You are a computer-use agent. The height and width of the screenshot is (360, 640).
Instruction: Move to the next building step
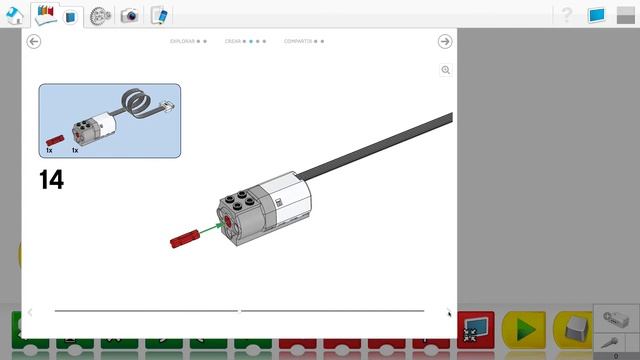coord(449,313)
